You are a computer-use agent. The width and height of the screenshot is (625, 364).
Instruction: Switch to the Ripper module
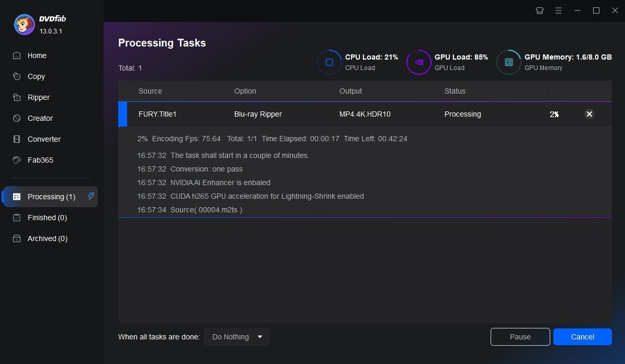(38, 97)
